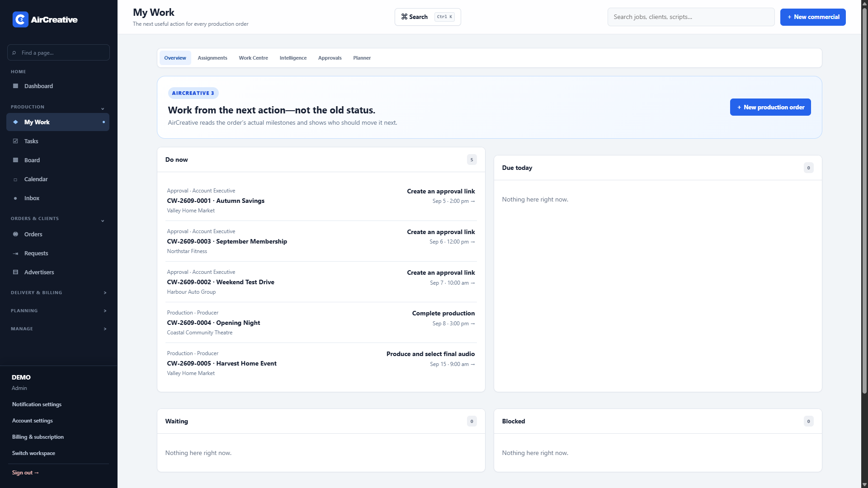Viewport: 868px width, 488px height.
Task: Open the Search Ctrl K button
Action: [x=428, y=17]
